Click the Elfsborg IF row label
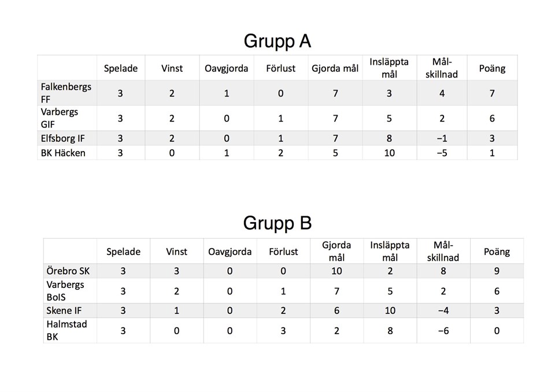555x392 pixels. (x=66, y=138)
